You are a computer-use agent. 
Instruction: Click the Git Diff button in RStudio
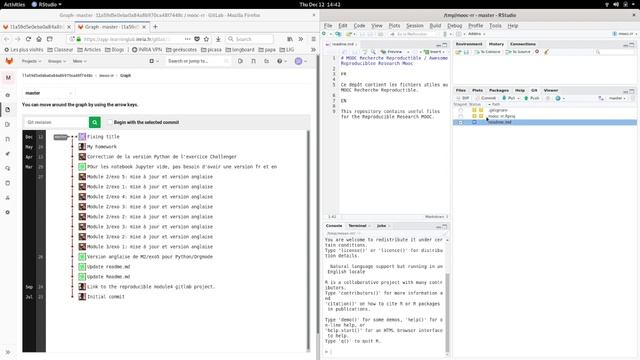(x=463, y=98)
